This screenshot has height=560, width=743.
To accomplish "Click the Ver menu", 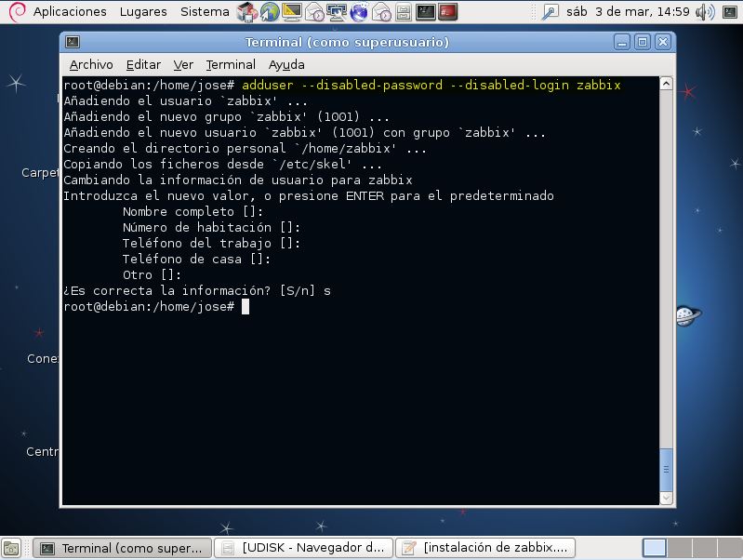I will (183, 65).
